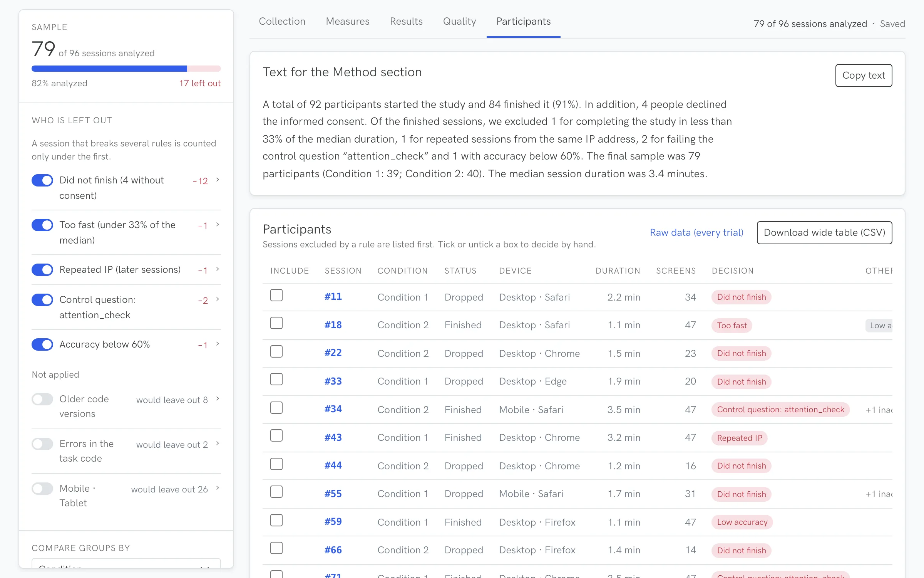This screenshot has width=924, height=578.
Task: Expand the 'Repeated IP' rule chevron
Action: pos(218,269)
